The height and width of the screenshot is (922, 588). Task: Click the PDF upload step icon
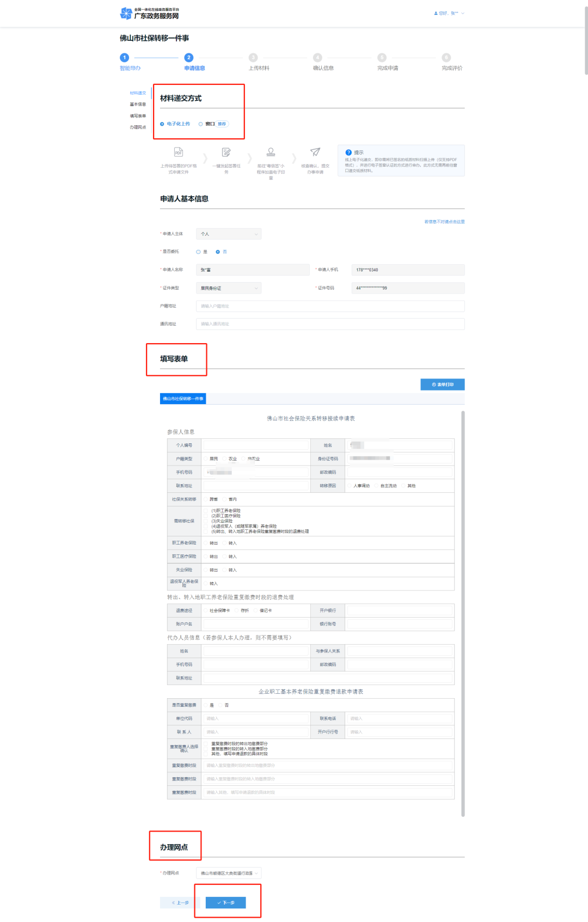[178, 152]
